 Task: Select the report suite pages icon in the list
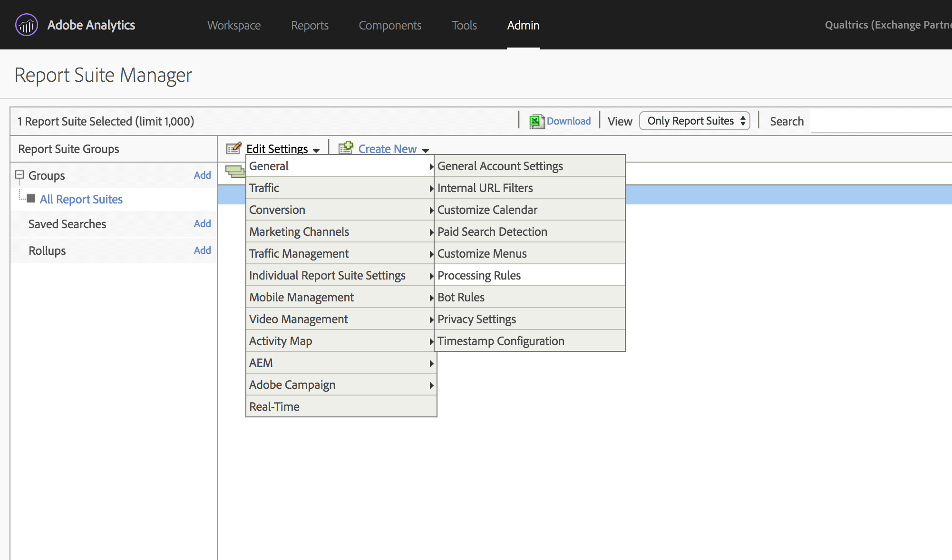pos(236,172)
